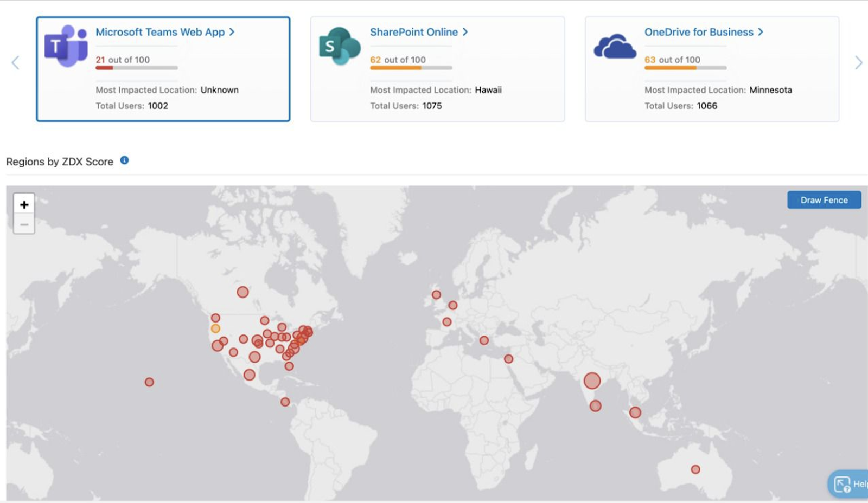
Task: Click the SharePoint app icon
Action: pyautogui.click(x=340, y=46)
